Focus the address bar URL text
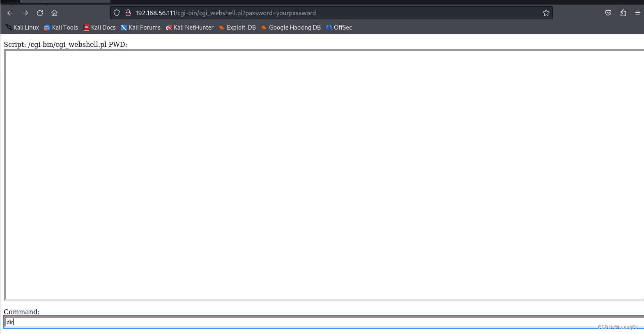The width and height of the screenshot is (644, 334). 225,13
